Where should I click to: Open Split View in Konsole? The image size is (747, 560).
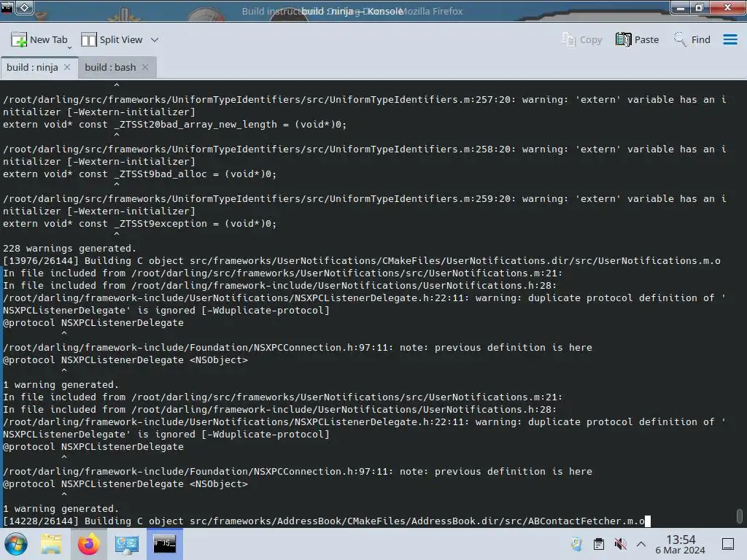(x=112, y=39)
